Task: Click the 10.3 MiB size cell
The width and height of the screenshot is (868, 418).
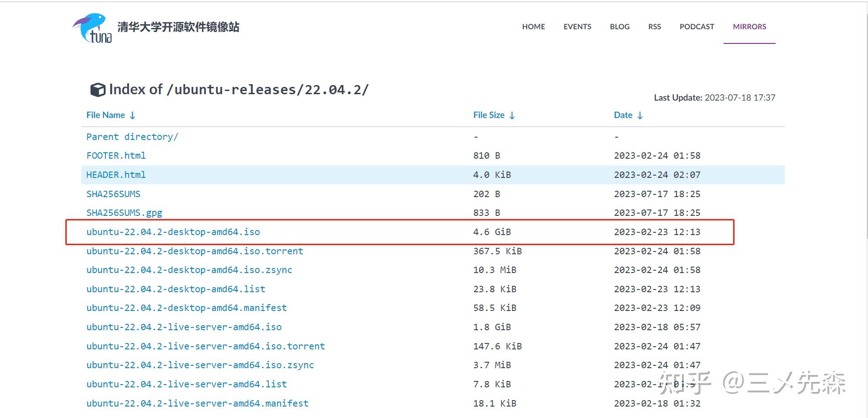Action: coord(495,270)
